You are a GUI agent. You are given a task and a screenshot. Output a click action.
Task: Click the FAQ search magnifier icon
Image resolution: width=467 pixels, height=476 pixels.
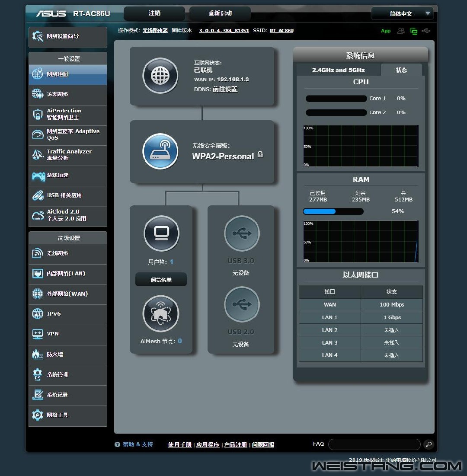(x=428, y=444)
